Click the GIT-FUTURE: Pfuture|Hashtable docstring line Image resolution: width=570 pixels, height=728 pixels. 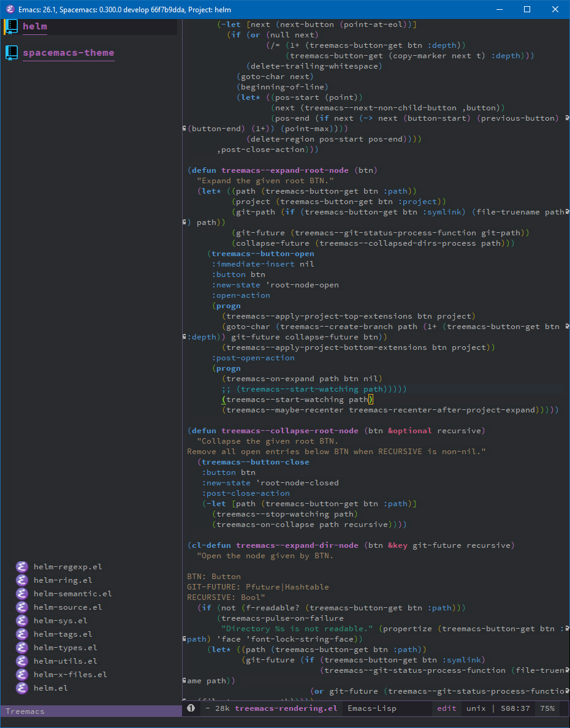[258, 587]
